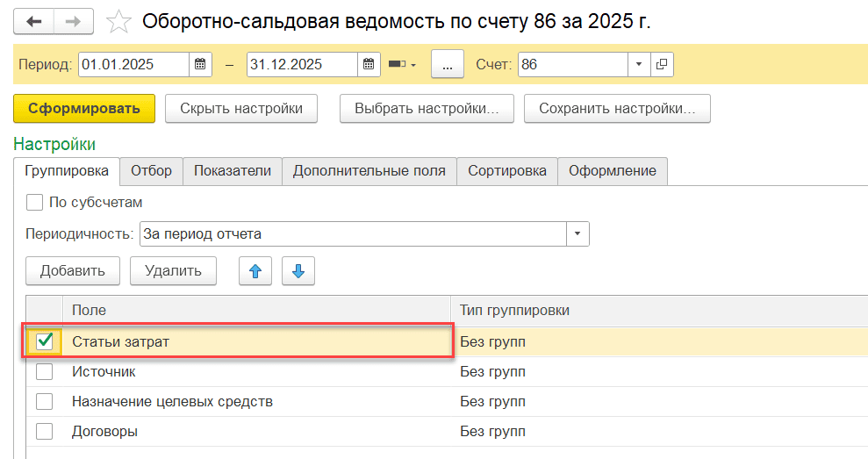
Task: Open the Оформление tab
Action: pos(612,171)
